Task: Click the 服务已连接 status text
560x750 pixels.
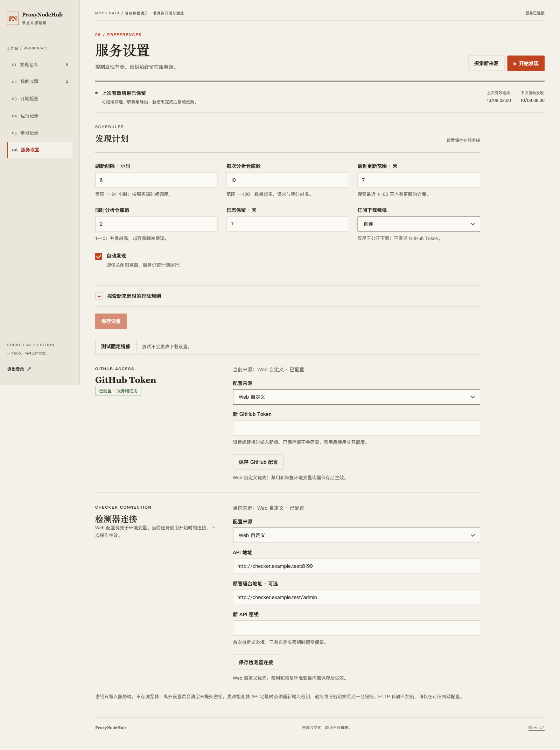Action: (x=535, y=13)
